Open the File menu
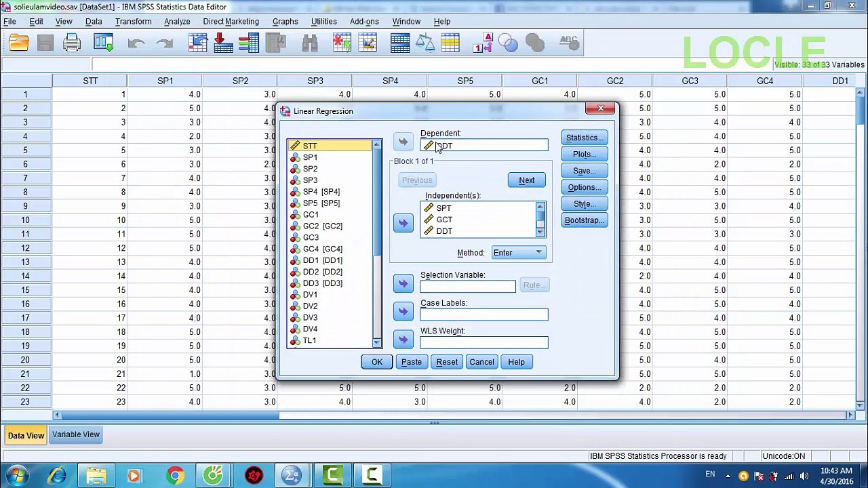Viewport: 868px width, 488px height. [x=9, y=22]
